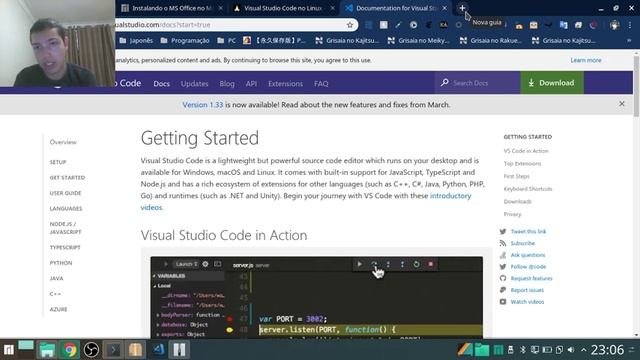The width and height of the screenshot is (640, 360).
Task: Open Overview in the docs sidebar
Action: [x=63, y=142]
